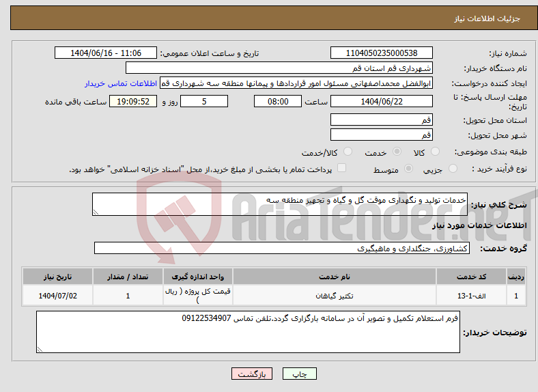Click the چاپ print button
This screenshot has width=538, height=392.
(x=300, y=374)
